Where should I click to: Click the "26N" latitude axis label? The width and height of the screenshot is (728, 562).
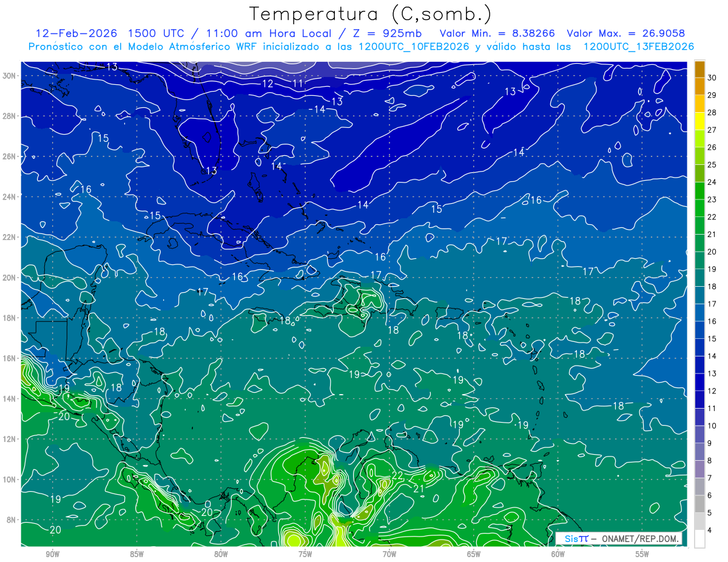click(x=10, y=156)
